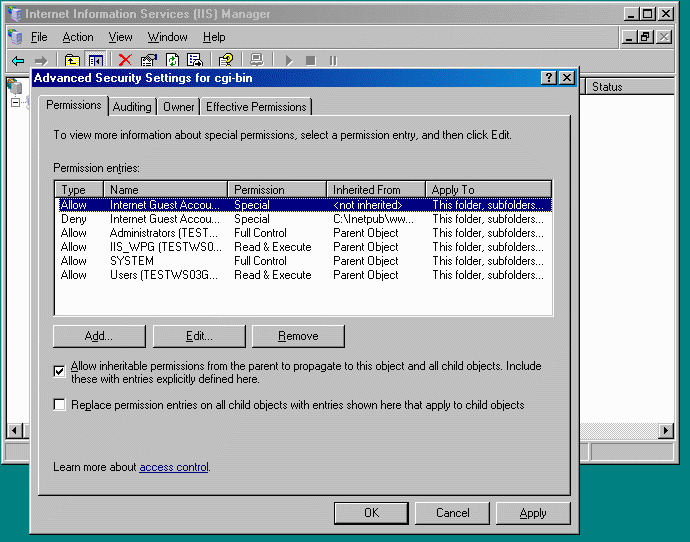Click '<not inherited>' cell in first row
This screenshot has width=690, height=542.
pos(368,205)
